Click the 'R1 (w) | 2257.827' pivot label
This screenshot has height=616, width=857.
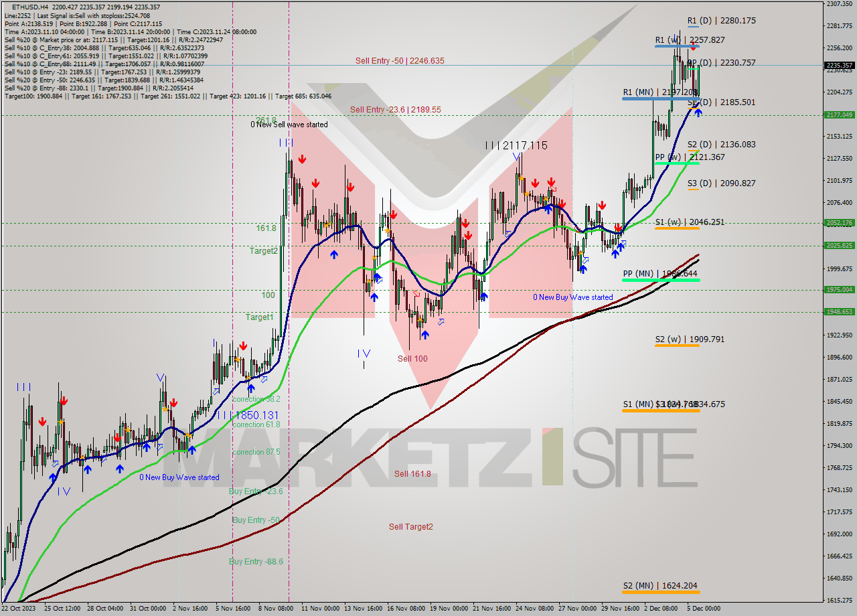pos(690,40)
